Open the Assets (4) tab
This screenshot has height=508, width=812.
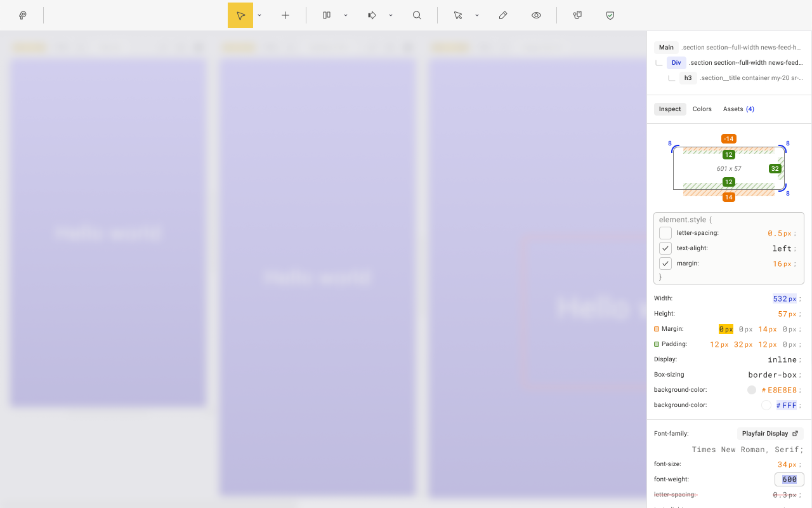[x=738, y=109]
